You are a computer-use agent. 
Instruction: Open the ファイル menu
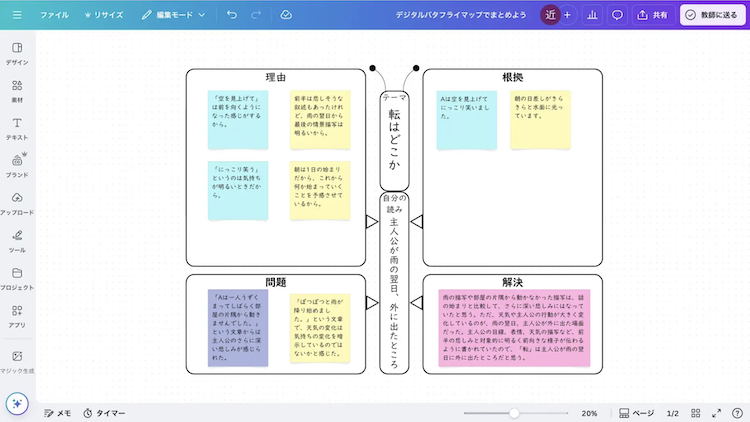tap(54, 15)
